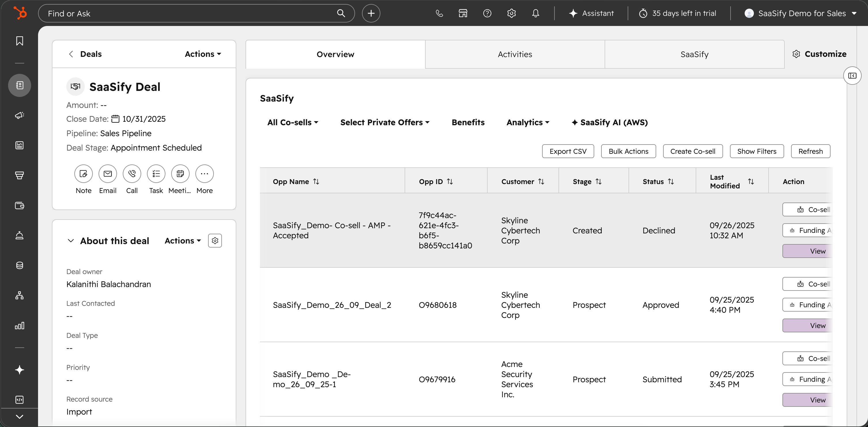Viewport: 868px width, 427px height.
Task: Sort table by Opp Name
Action: pos(316,181)
